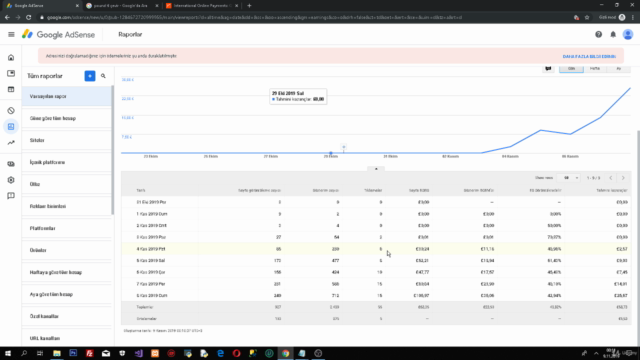Open the Reklam birimleri report
The width and height of the screenshot is (640, 360).
pos(67,206)
